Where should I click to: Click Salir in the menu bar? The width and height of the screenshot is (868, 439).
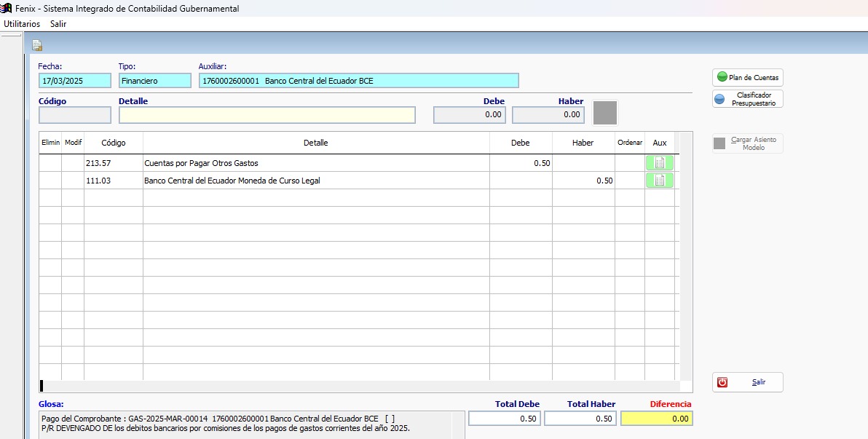pos(58,24)
